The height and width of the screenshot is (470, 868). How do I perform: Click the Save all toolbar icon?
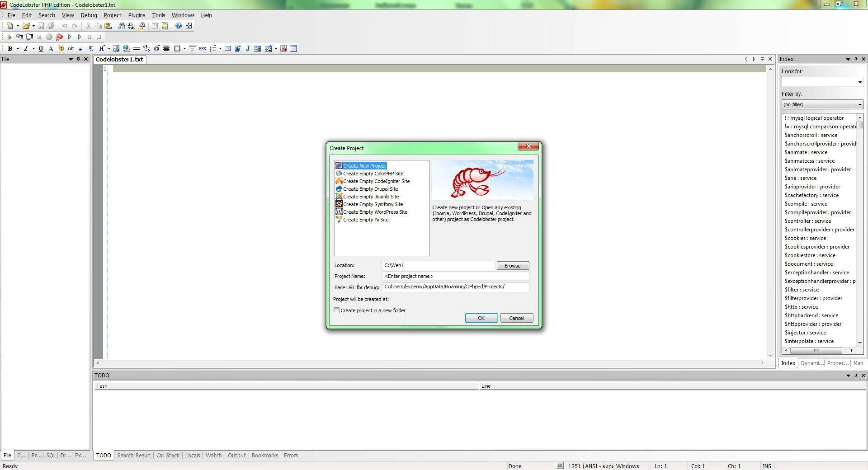click(51, 26)
